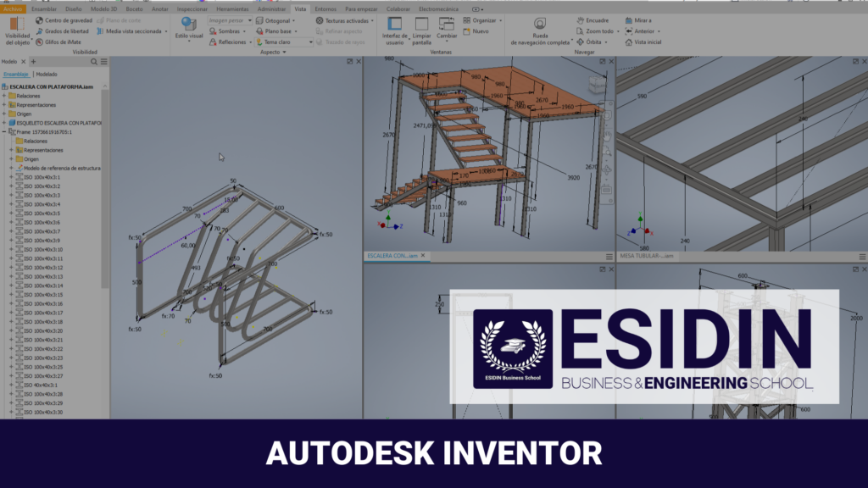The height and width of the screenshot is (488, 868).
Task: Open the ESCALERA document tab options menu
Action: (609, 257)
